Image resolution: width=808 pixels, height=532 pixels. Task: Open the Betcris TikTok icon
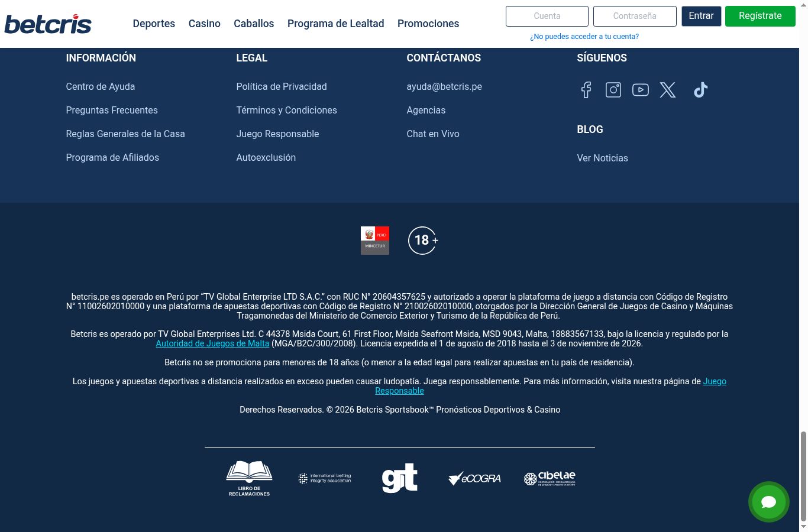point(701,90)
